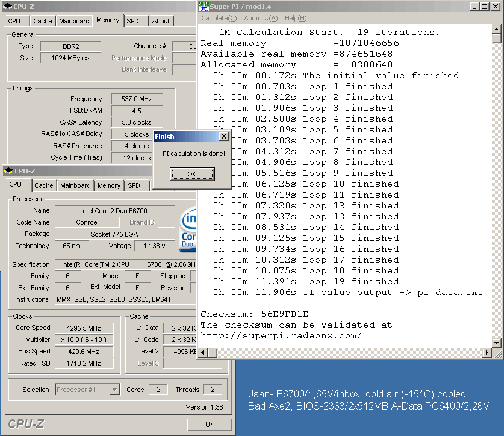
Task: Click the 'Loop 19 finished' output line
Action: [x=306, y=282]
